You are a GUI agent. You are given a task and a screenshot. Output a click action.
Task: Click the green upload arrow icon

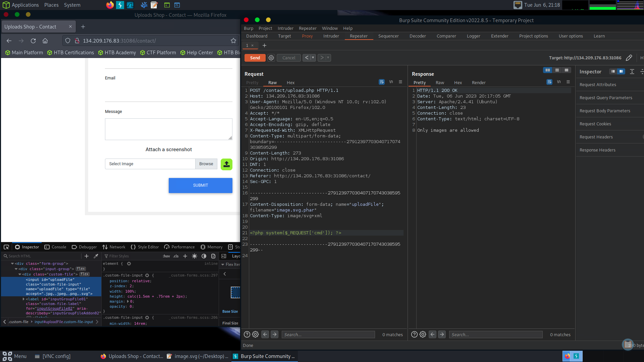tap(226, 164)
